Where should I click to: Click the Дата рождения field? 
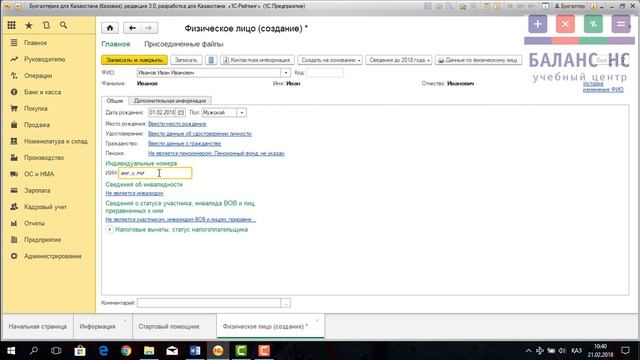click(162, 112)
